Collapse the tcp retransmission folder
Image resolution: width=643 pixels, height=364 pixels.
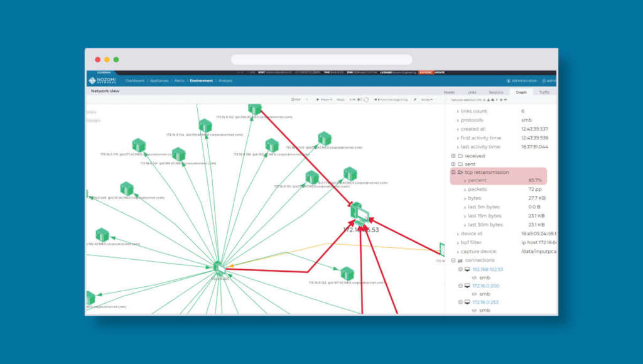453,172
